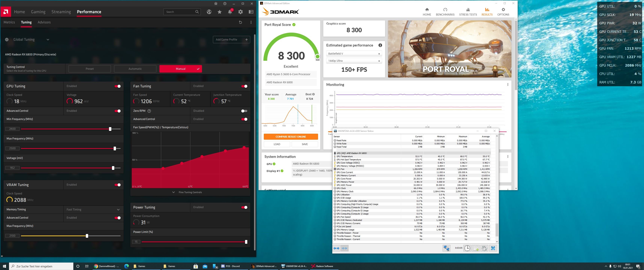This screenshot has height=270, width=644.
Task: Open the Tuning three-dot options menu
Action: [x=251, y=22]
